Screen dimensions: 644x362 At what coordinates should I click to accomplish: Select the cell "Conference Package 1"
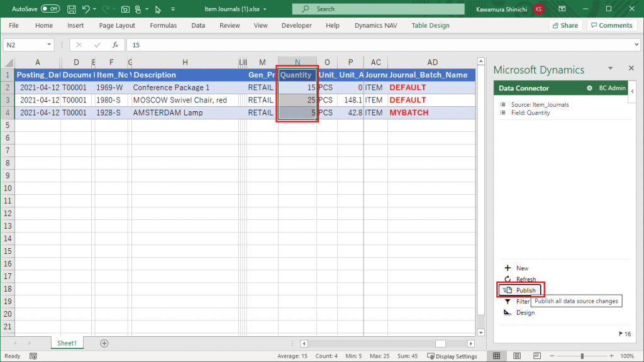coord(185,87)
